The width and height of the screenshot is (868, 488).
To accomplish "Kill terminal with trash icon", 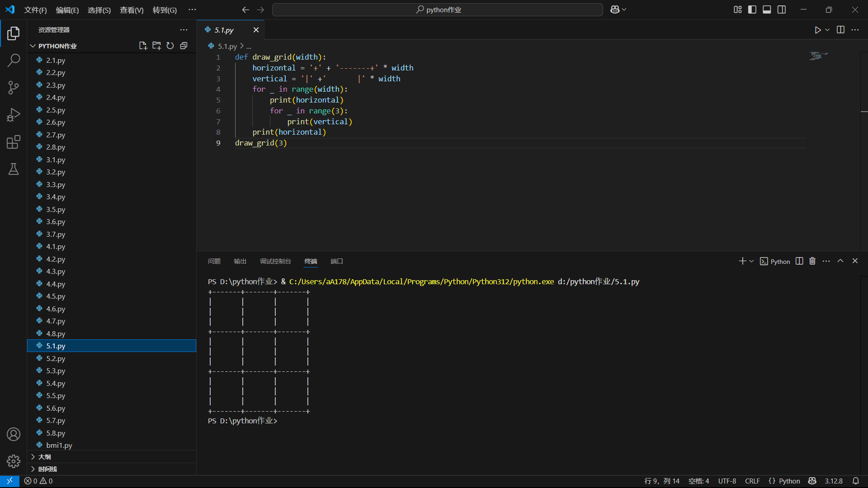I will coord(812,261).
